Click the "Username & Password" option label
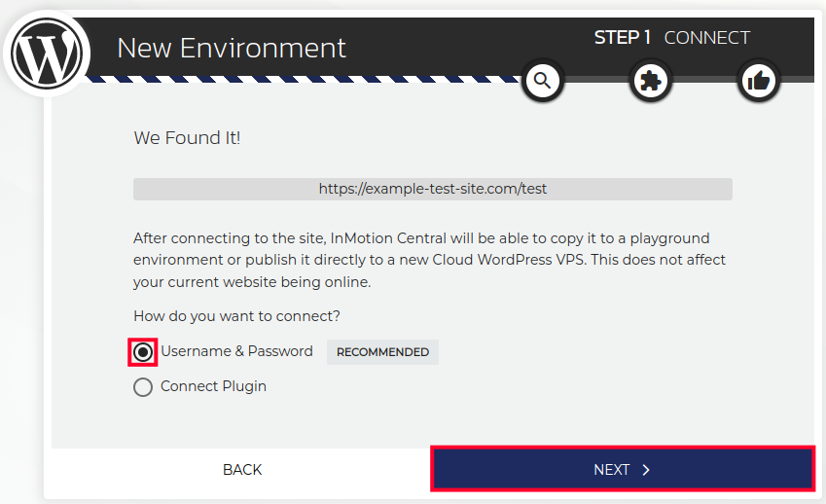826x504 pixels. pos(236,351)
